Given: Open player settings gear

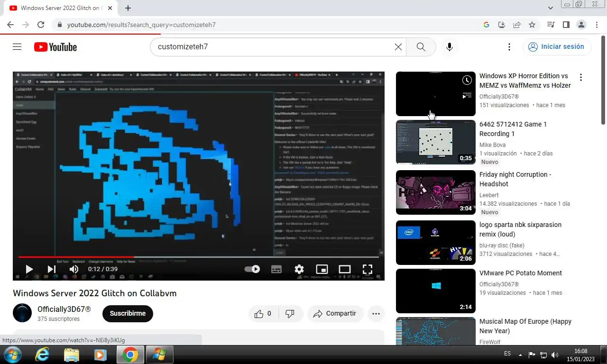Looking at the screenshot, I should click(299, 269).
